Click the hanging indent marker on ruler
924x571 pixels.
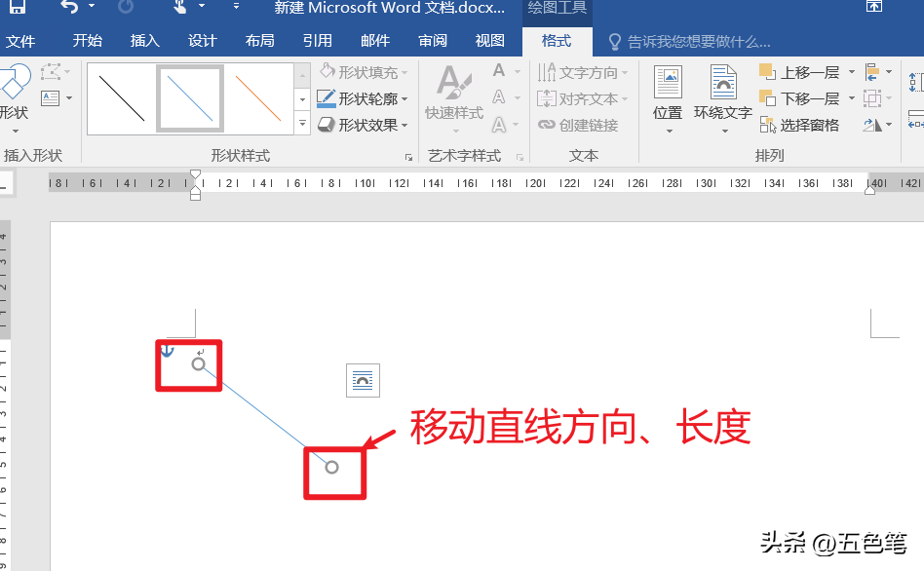tap(196, 189)
